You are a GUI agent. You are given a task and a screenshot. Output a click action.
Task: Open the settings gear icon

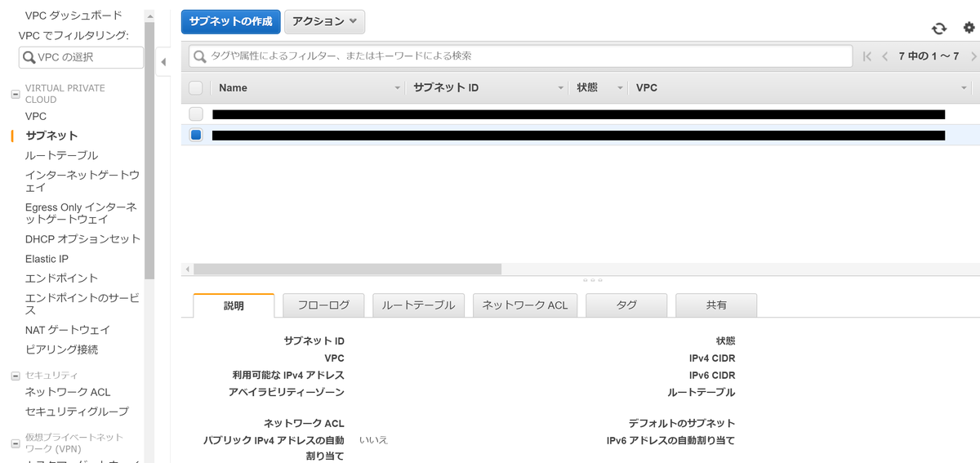[969, 29]
